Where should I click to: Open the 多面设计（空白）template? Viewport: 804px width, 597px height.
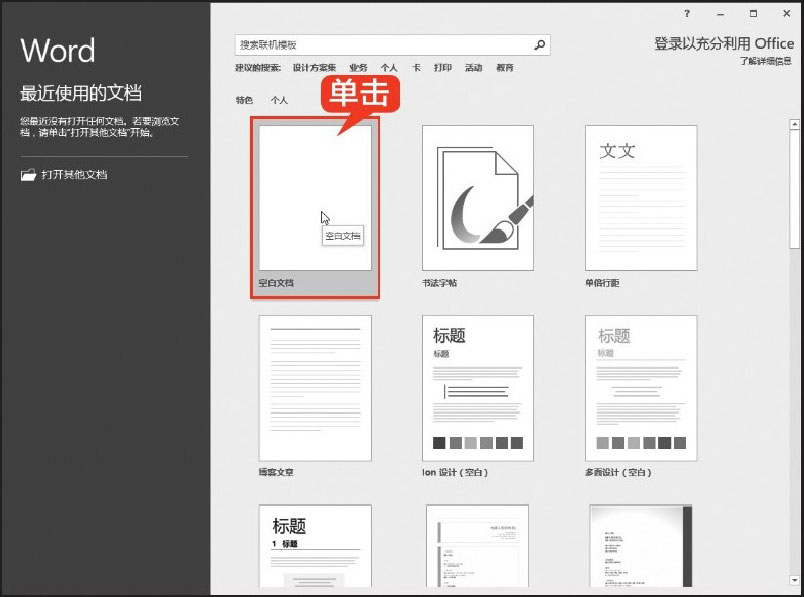pos(641,388)
